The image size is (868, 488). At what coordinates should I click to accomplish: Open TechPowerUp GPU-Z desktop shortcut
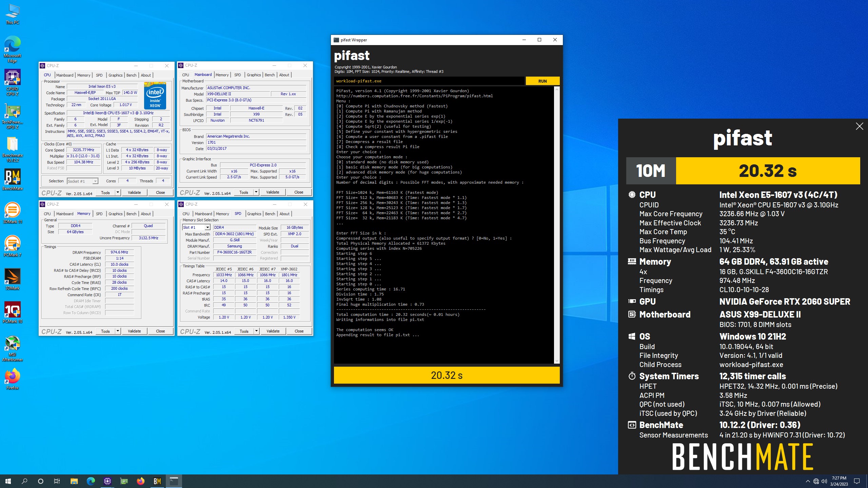[x=13, y=116]
